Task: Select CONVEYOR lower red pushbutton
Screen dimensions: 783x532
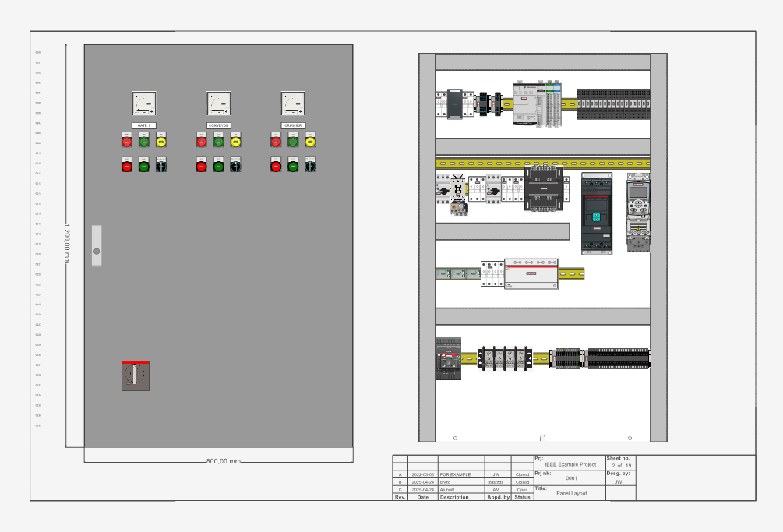Action: (201, 164)
